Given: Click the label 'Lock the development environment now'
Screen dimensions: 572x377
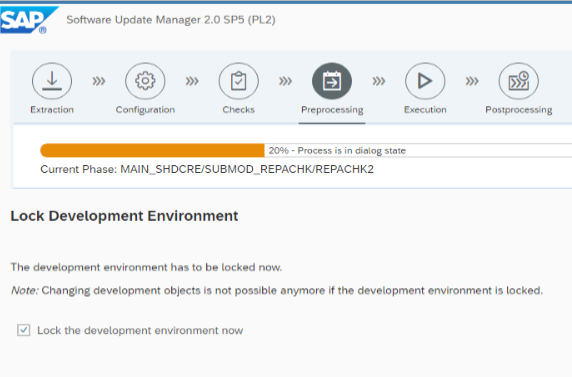Looking at the screenshot, I should pyautogui.click(x=140, y=331).
